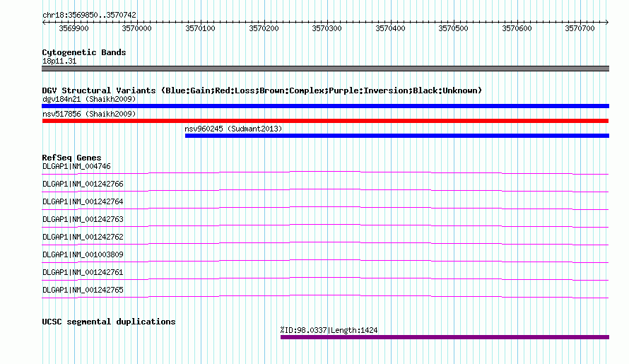
Task: Click the ruler's left arrow end
Action: 44,23
